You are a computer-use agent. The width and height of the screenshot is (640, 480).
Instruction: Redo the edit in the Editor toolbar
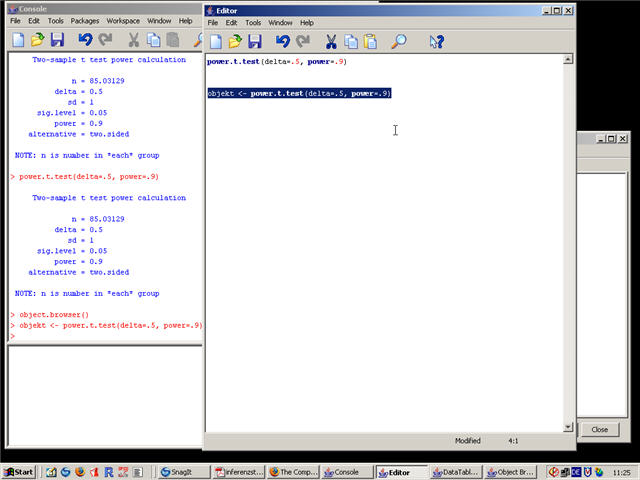(x=302, y=41)
